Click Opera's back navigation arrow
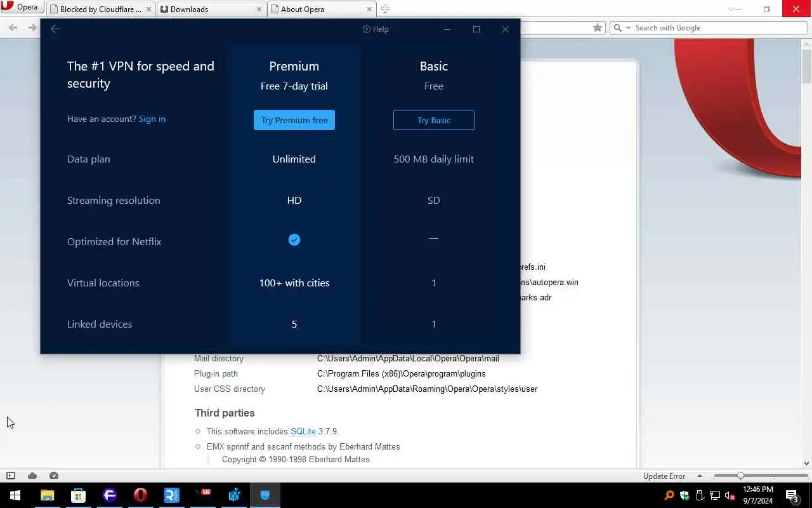 pos(13,28)
